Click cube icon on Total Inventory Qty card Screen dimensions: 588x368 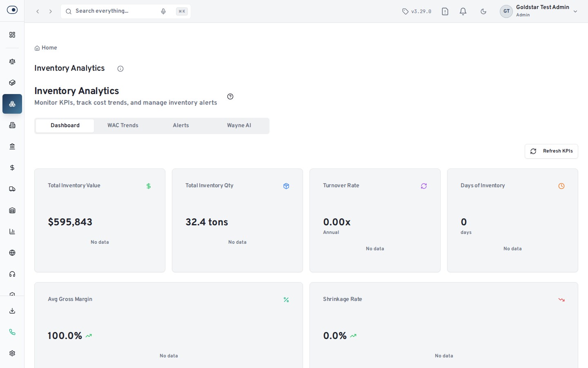[x=286, y=186]
